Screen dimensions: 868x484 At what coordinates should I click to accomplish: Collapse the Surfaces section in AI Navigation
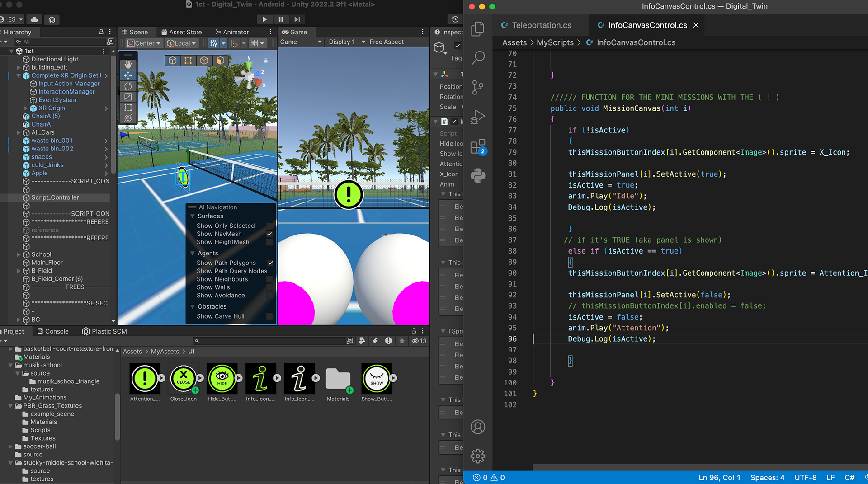[x=193, y=216]
